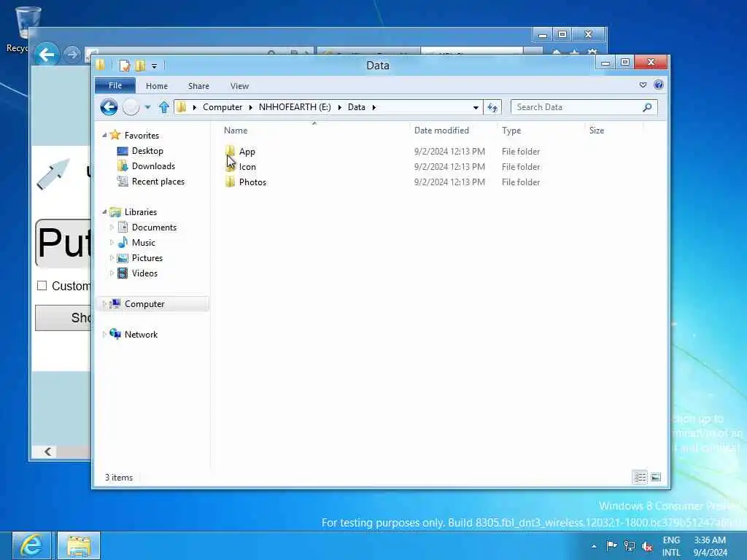
Task: Open File Explorer taskbar button
Action: pos(79,545)
